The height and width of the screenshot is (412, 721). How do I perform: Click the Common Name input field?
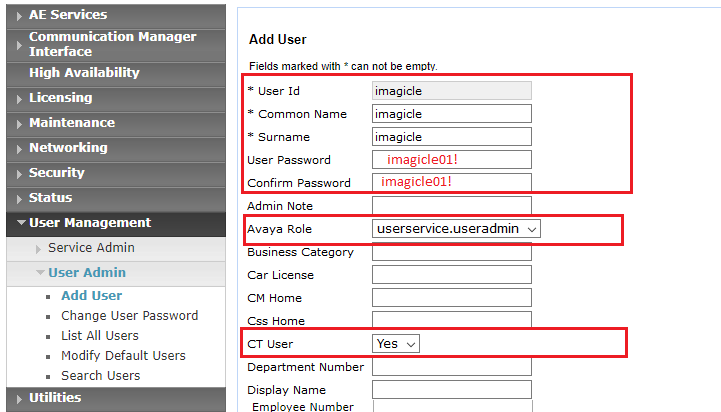point(451,114)
